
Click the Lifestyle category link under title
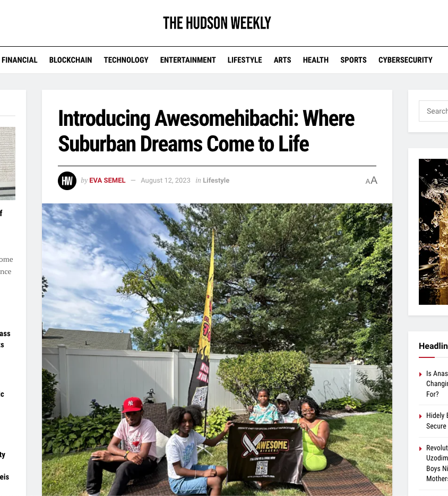pos(216,181)
